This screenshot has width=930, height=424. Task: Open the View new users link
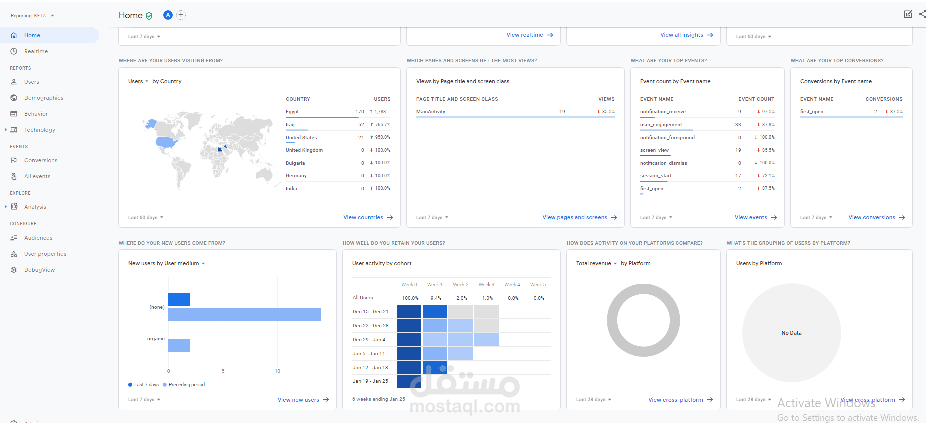[x=303, y=400]
